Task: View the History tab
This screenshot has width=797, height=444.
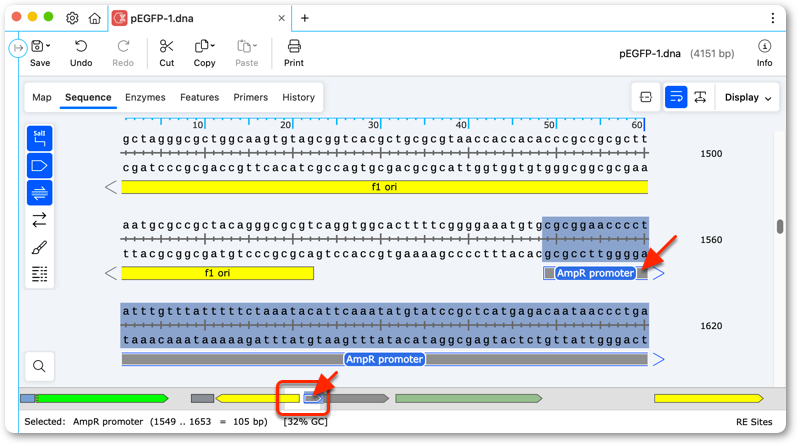Action: coord(298,97)
